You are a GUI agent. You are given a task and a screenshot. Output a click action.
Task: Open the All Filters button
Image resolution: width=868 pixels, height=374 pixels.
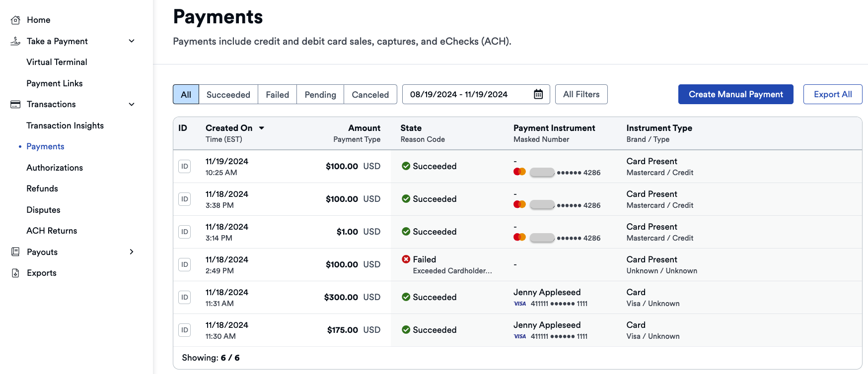pos(581,94)
